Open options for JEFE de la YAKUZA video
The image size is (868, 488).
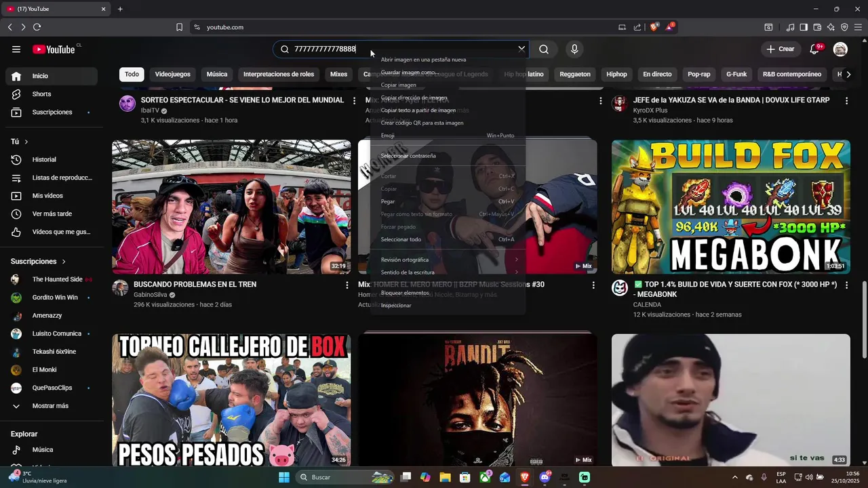tap(846, 100)
